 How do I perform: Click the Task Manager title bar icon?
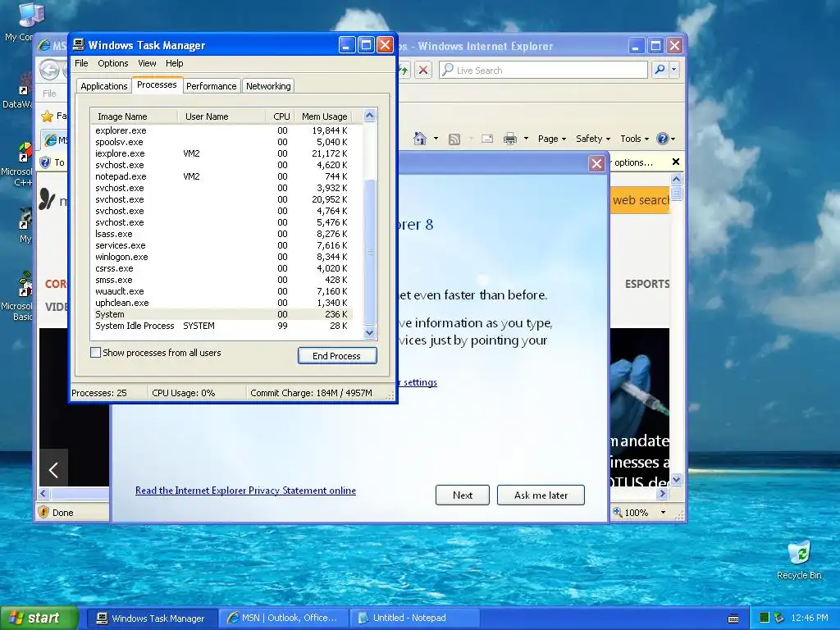coord(79,44)
